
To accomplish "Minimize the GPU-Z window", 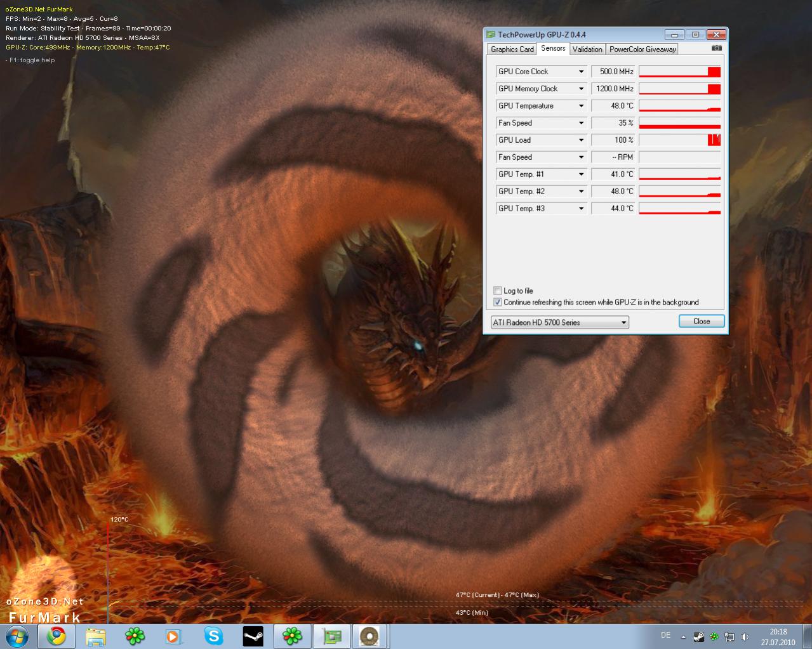I will tap(674, 34).
